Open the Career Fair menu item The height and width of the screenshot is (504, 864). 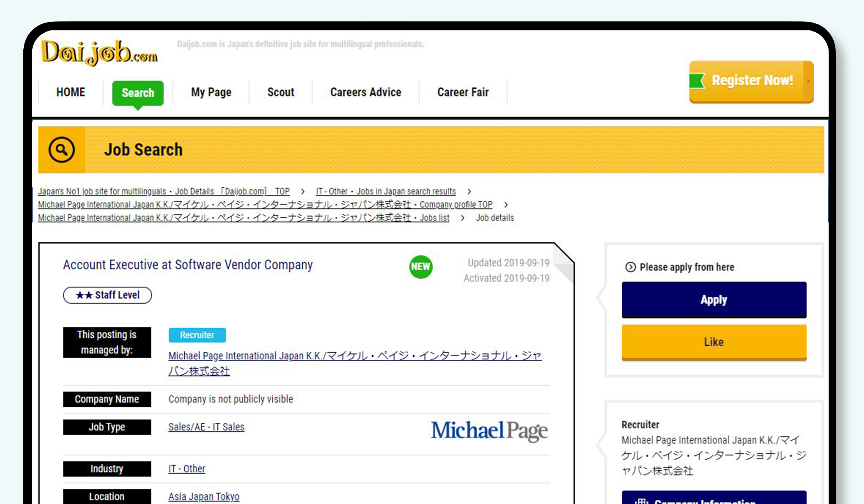coord(463,92)
